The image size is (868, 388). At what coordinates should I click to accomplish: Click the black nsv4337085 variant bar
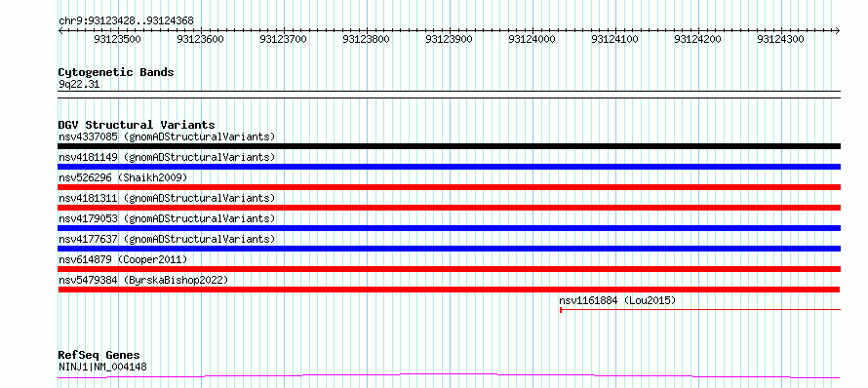(x=449, y=146)
